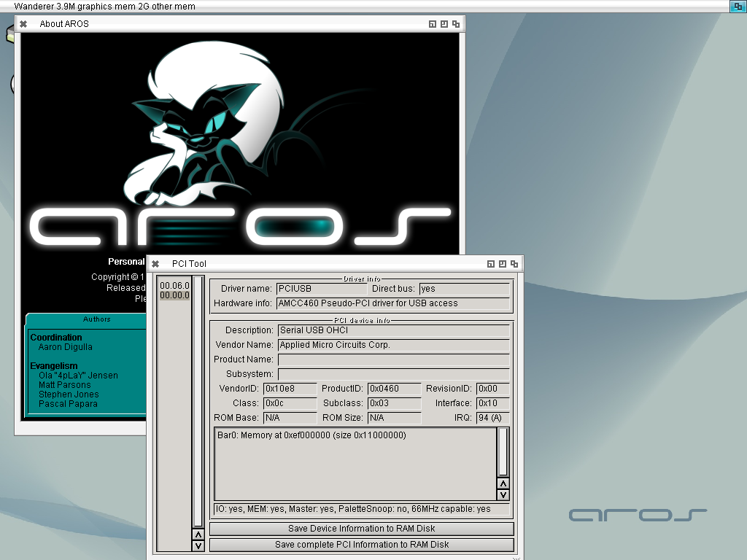Click the VendorID value 0x10e8
This screenshot has height=560, width=747.
[x=290, y=389]
